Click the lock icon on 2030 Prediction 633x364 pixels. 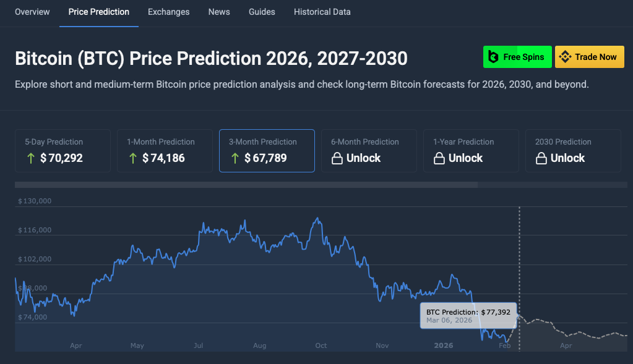coord(541,158)
